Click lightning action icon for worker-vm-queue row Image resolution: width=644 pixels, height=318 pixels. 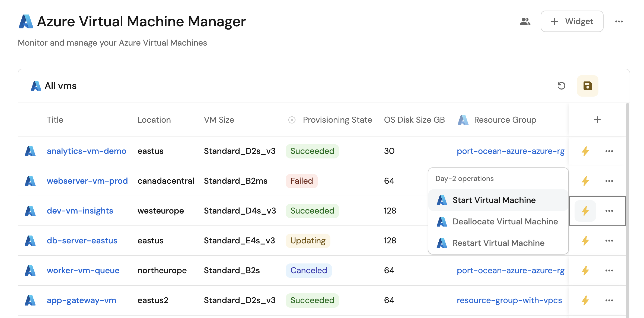point(585,271)
